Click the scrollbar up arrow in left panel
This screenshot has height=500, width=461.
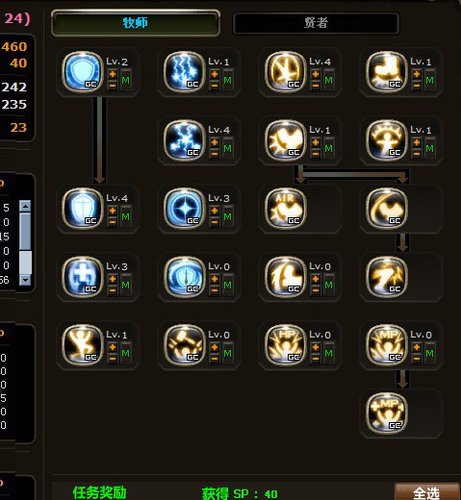(25, 206)
